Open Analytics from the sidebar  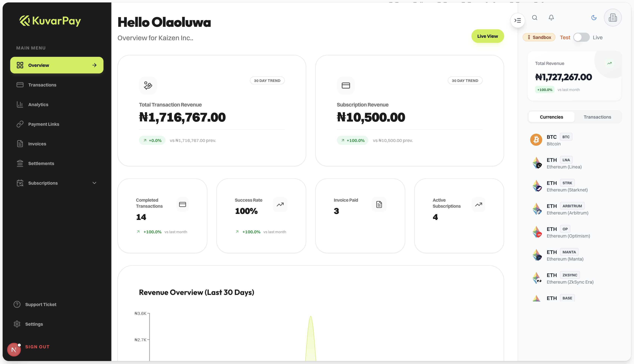pos(38,105)
